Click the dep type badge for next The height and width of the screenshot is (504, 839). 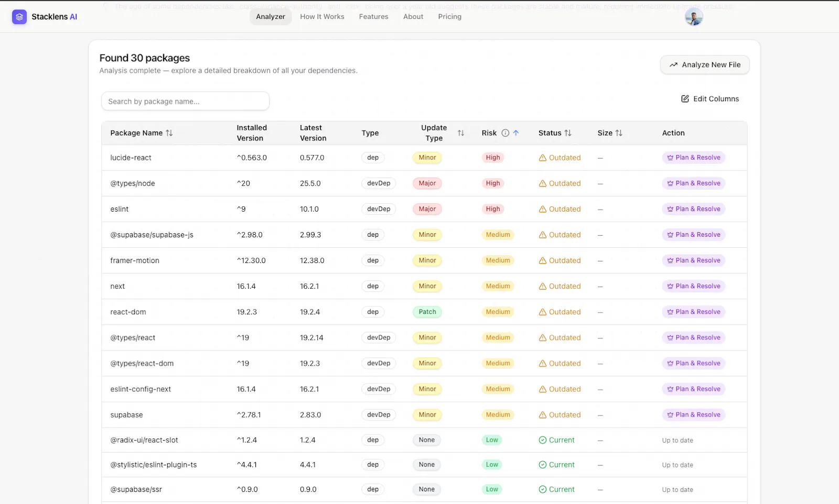pos(373,286)
